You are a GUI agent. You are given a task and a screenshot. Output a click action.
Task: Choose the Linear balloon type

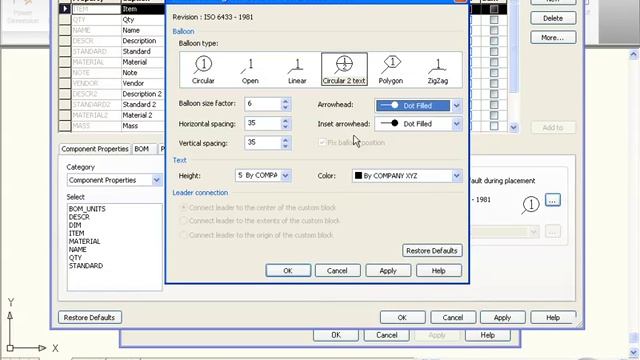tap(297, 69)
